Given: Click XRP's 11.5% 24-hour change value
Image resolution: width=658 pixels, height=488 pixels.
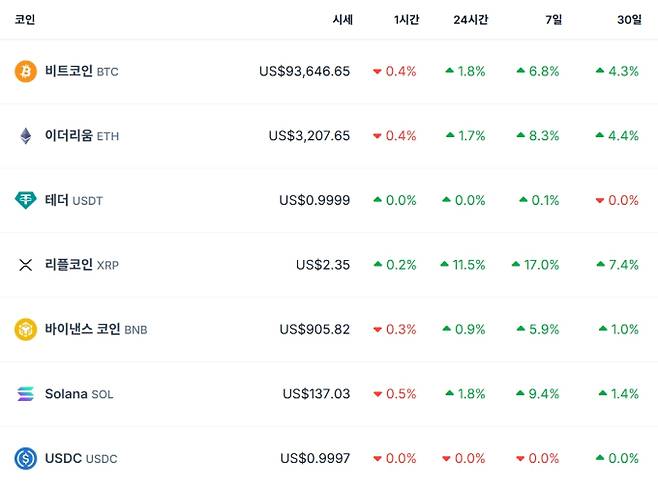Looking at the screenshot, I should (x=468, y=265).
